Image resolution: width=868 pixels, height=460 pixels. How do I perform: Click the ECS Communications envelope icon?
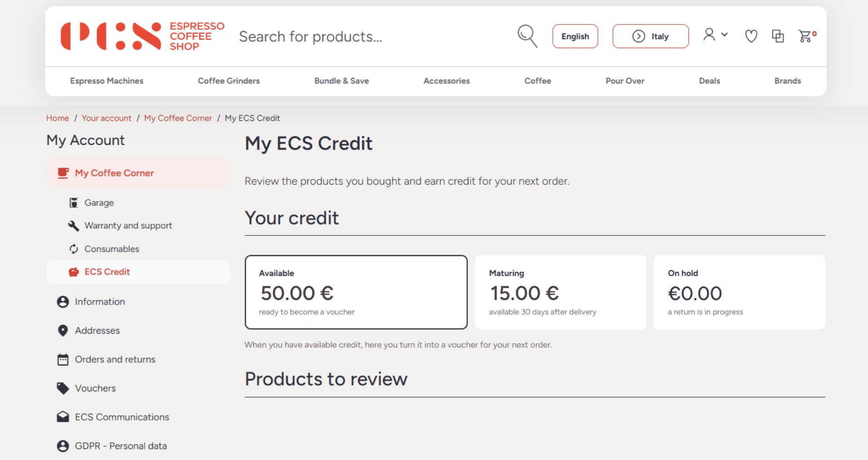point(63,417)
